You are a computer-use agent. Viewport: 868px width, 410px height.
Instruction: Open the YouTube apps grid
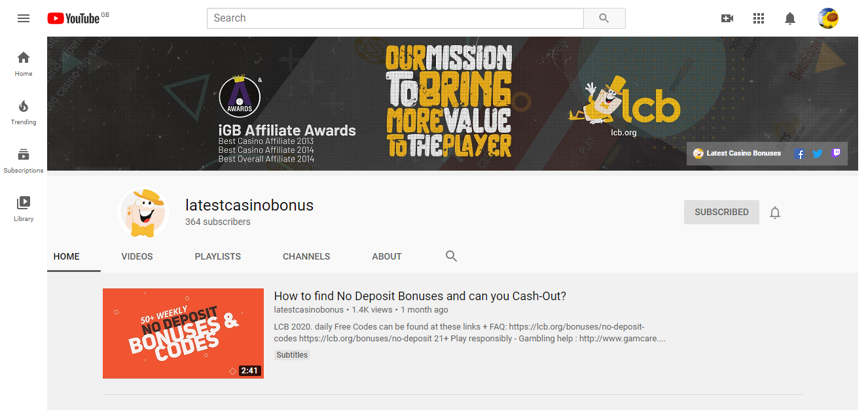[x=759, y=18]
